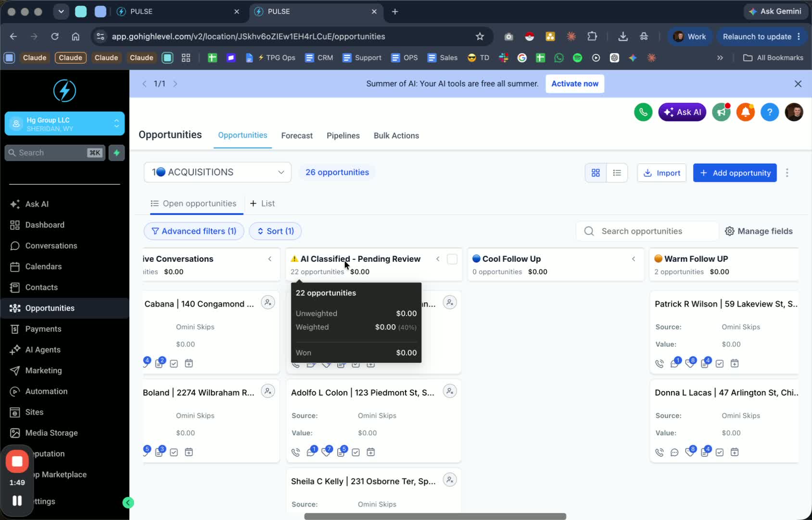Open the orange notifications bell

746,112
